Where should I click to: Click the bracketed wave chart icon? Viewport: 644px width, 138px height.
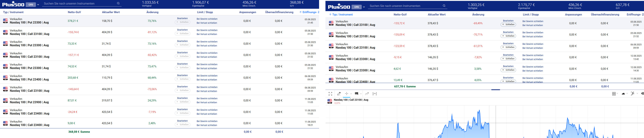pyautogui.click(x=374, y=94)
